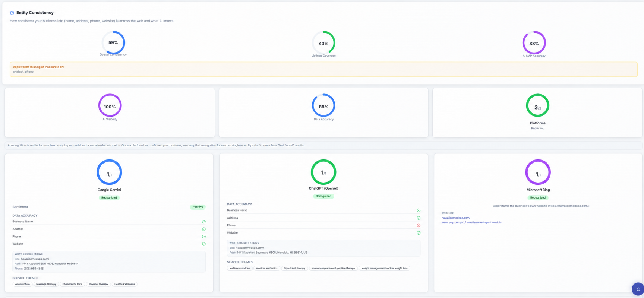Click the Gemini card Phone row label

pyautogui.click(x=17, y=237)
